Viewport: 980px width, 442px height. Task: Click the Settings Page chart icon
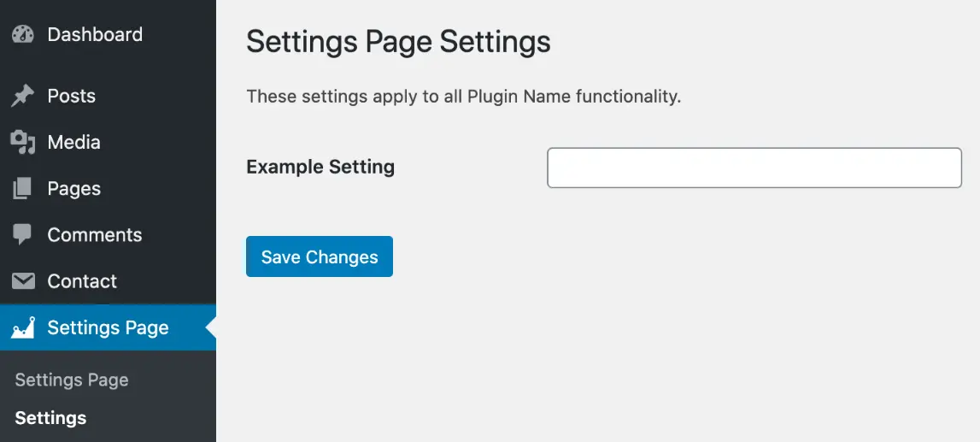(x=23, y=328)
